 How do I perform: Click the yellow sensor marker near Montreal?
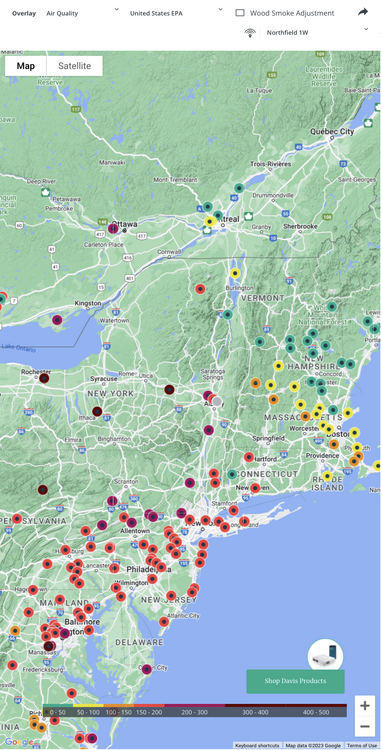(x=210, y=221)
